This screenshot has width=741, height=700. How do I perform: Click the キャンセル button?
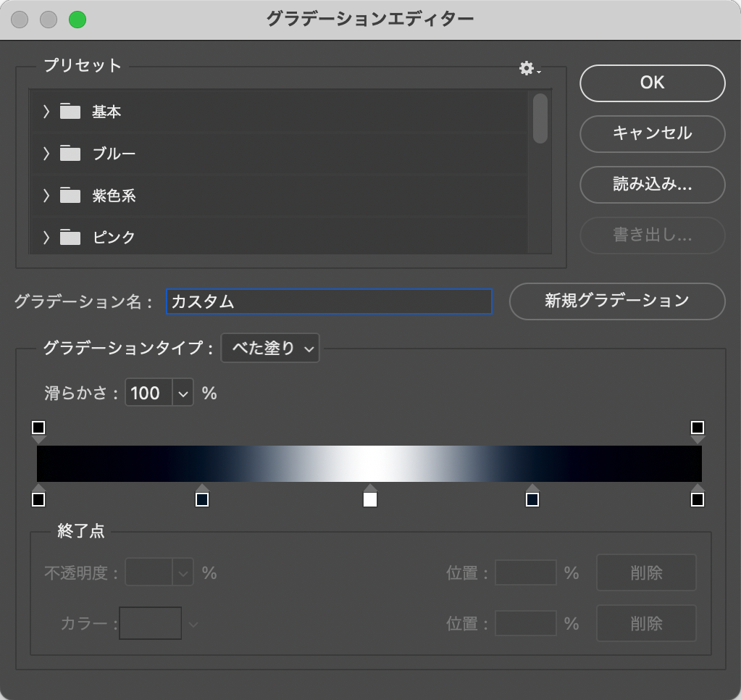652,134
